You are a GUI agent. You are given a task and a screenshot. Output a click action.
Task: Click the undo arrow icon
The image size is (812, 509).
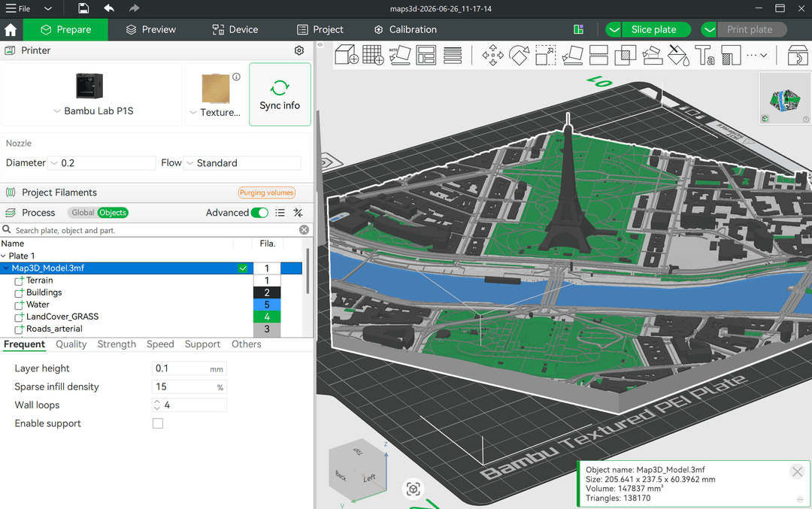[x=109, y=8]
